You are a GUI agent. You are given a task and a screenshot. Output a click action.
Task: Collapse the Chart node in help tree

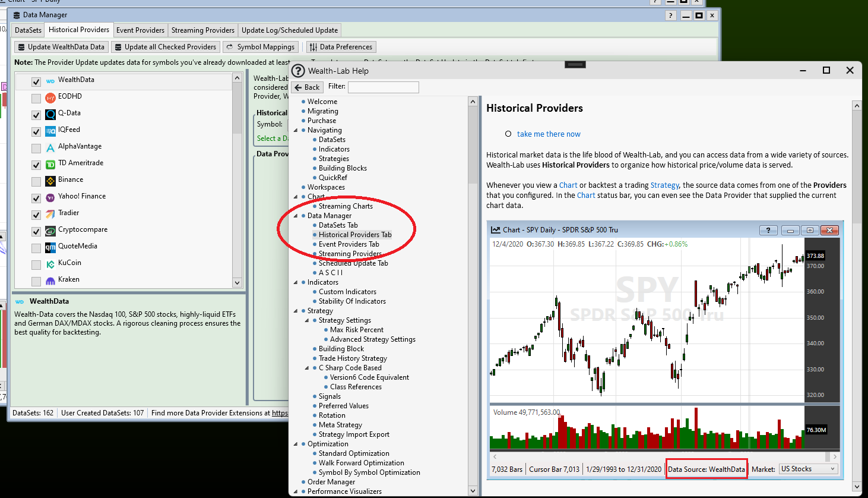pyautogui.click(x=296, y=197)
